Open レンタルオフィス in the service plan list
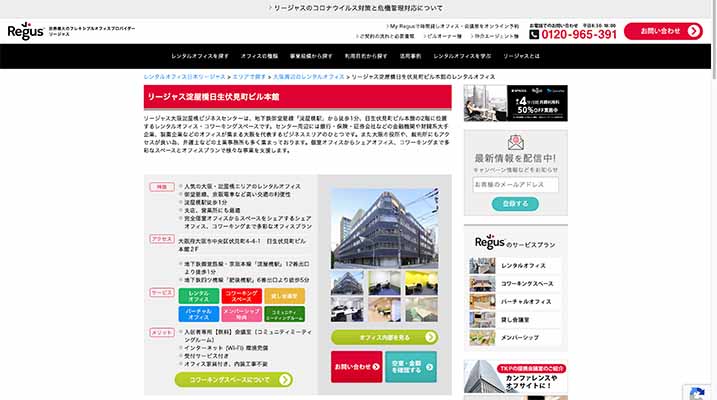The image size is (717, 400). click(x=515, y=266)
